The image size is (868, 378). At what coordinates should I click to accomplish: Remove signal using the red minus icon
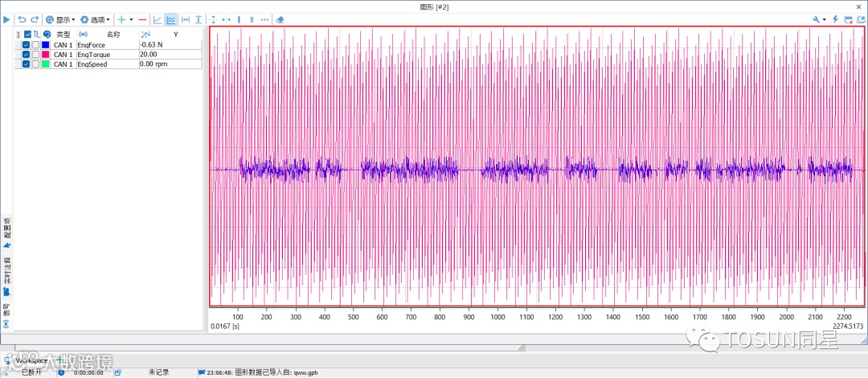pyautogui.click(x=142, y=19)
